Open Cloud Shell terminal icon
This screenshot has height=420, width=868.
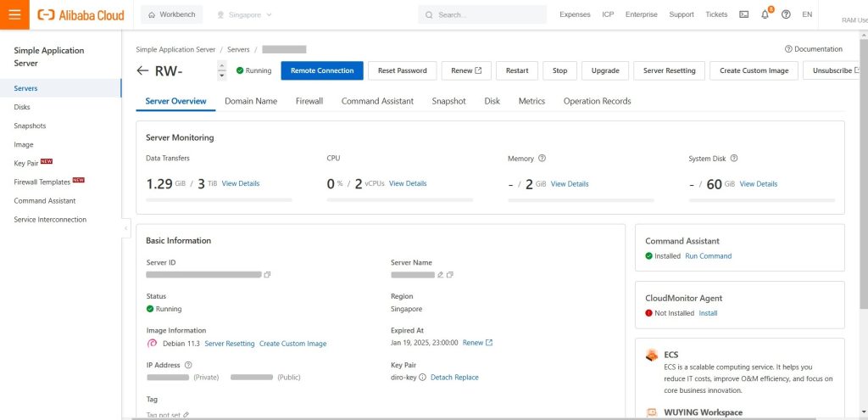[744, 15]
